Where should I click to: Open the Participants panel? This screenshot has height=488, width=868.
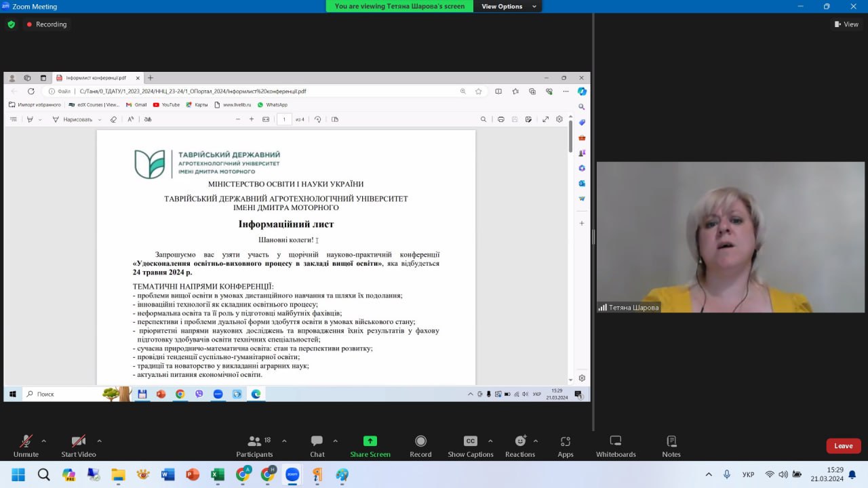254,446
